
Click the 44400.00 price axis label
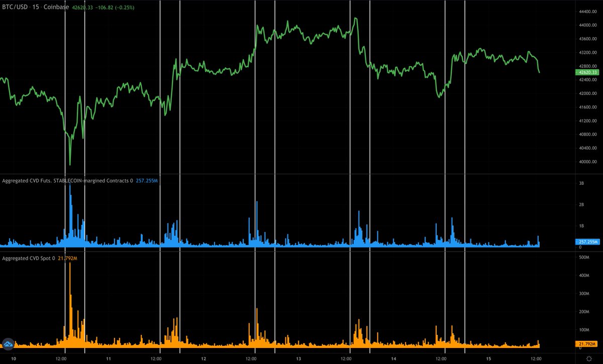(x=587, y=11)
